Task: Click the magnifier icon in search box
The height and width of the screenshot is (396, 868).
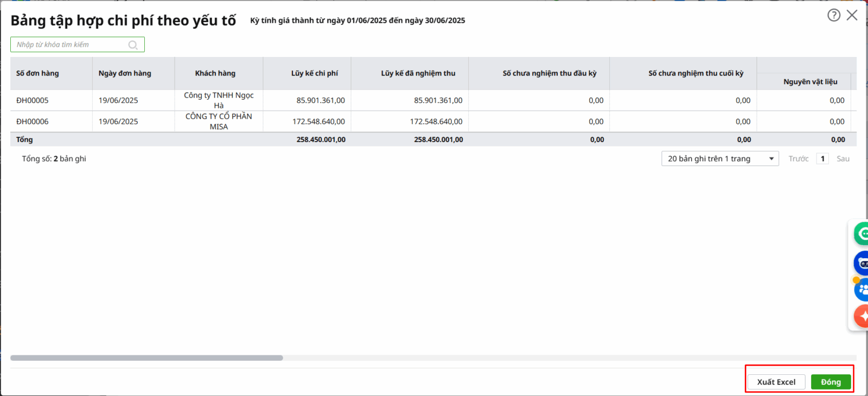Action: pos(133,45)
